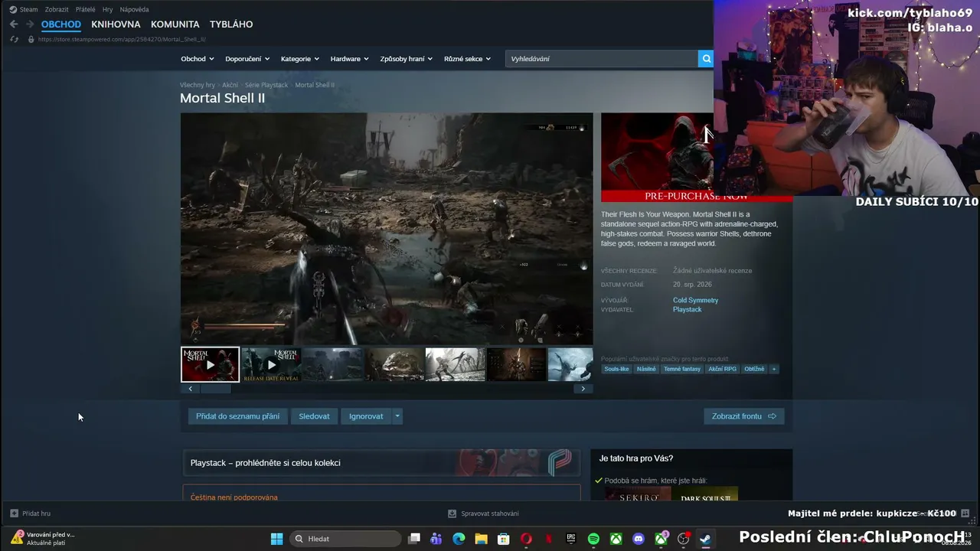This screenshot has height=551, width=980.
Task: Open the TYBLÁHO profile tab
Action: pos(231,24)
